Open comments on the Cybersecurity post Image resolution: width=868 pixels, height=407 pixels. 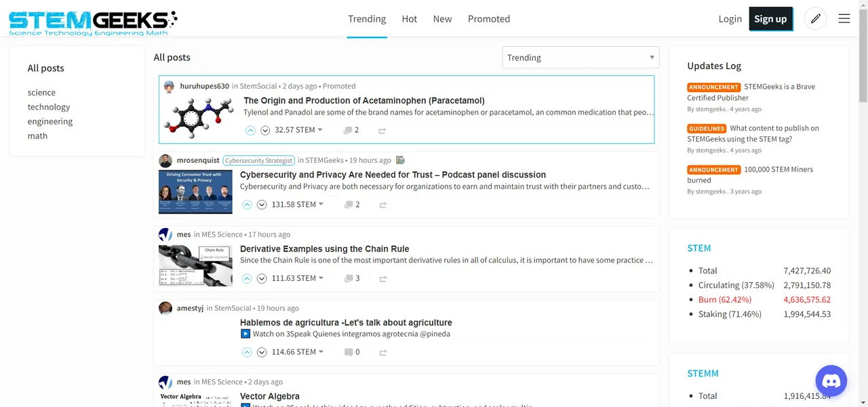(x=352, y=204)
